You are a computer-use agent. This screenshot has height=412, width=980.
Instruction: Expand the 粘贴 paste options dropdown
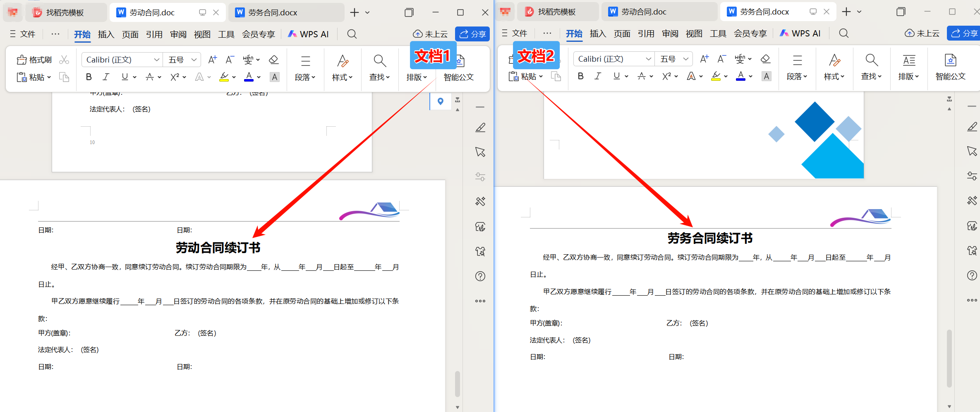coord(49,77)
